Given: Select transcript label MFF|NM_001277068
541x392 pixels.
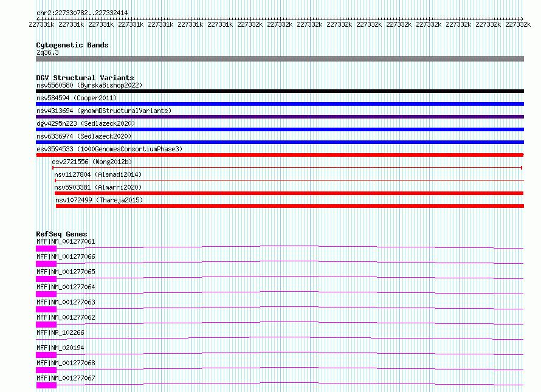Looking at the screenshot, I should click(x=66, y=363).
